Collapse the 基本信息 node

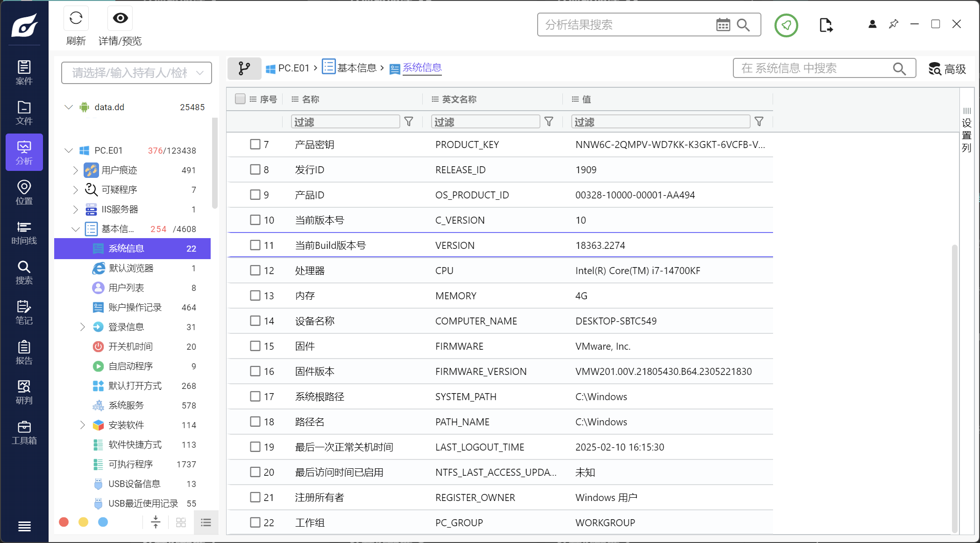click(75, 229)
